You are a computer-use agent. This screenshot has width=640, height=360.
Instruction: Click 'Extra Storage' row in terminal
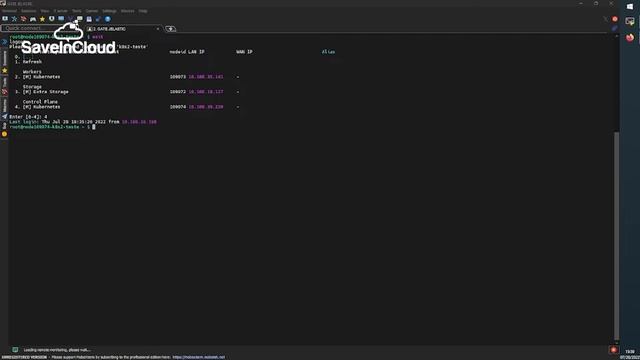tap(46, 92)
